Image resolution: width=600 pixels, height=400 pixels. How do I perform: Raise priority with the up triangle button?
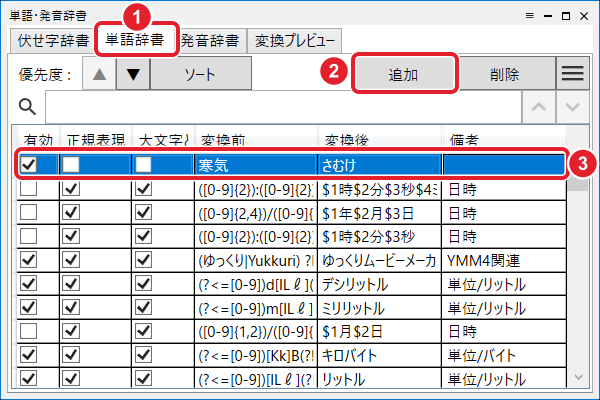pos(99,74)
